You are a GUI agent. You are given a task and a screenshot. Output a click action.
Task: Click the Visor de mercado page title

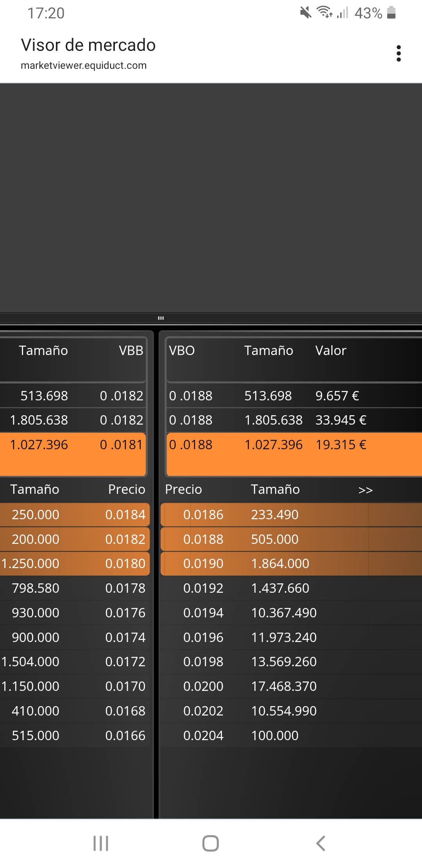click(x=88, y=45)
